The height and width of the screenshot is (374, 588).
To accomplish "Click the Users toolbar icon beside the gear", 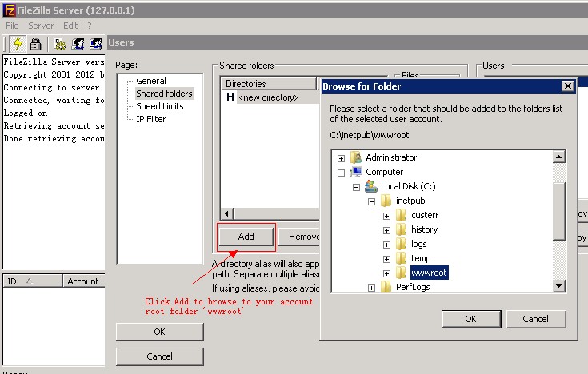I will (x=78, y=44).
